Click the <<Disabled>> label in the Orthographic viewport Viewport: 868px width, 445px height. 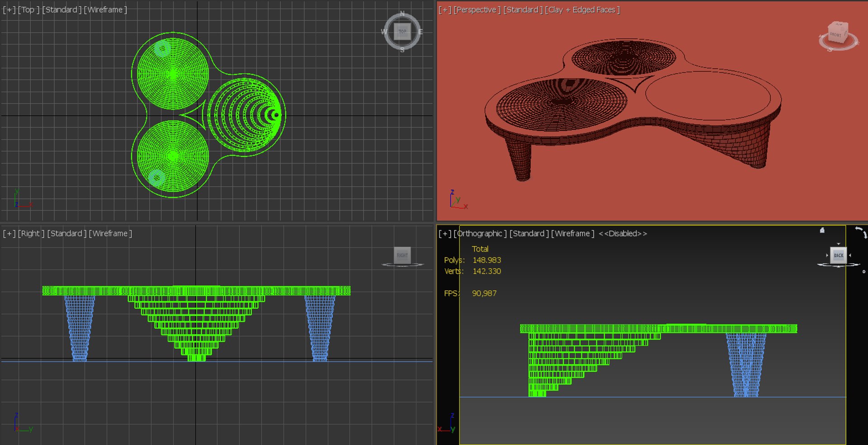(x=623, y=234)
